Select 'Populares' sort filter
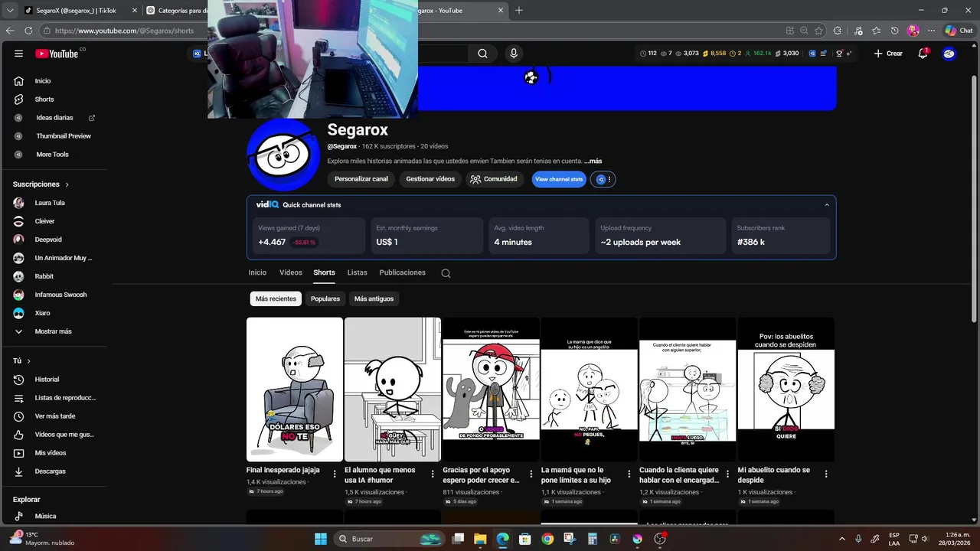The height and width of the screenshot is (551, 980). click(x=325, y=298)
